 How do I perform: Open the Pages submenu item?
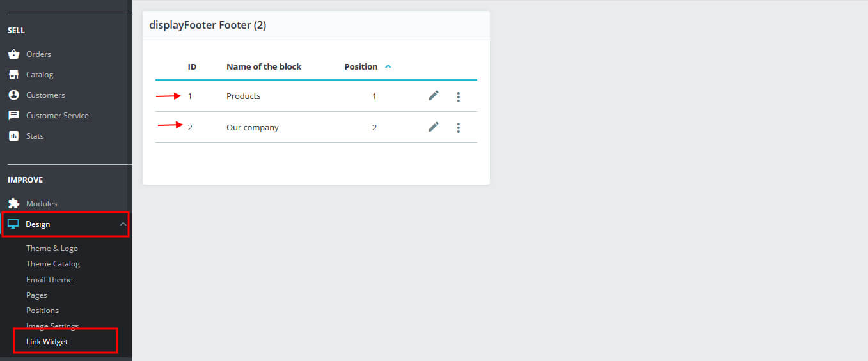(x=36, y=295)
